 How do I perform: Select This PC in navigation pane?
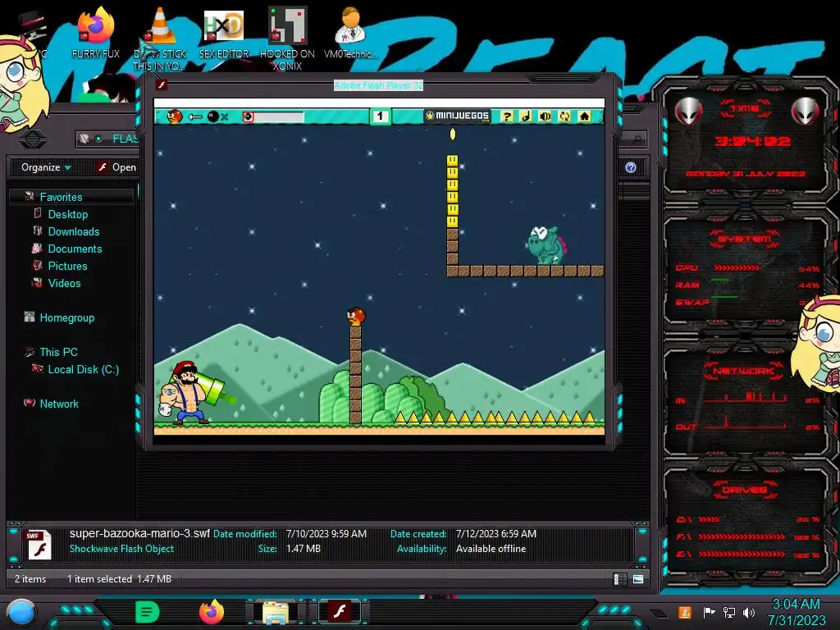[x=58, y=352]
